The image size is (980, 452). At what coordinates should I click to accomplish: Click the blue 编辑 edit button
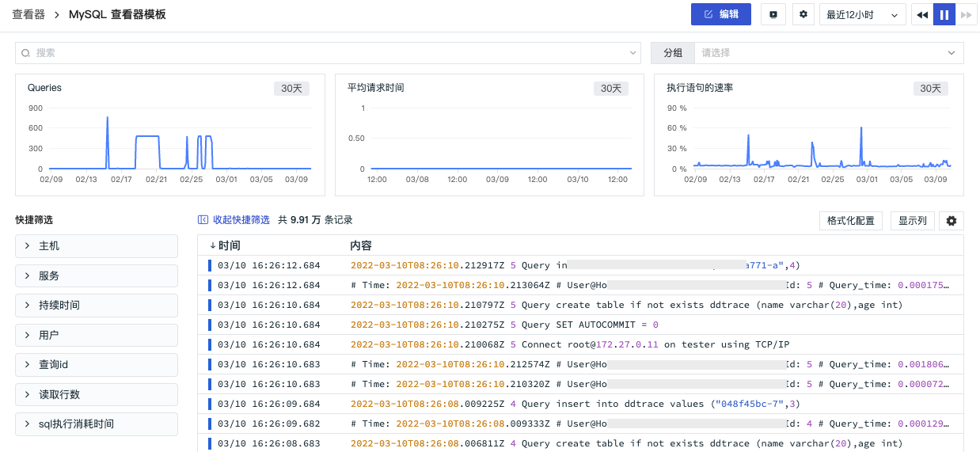pyautogui.click(x=720, y=14)
